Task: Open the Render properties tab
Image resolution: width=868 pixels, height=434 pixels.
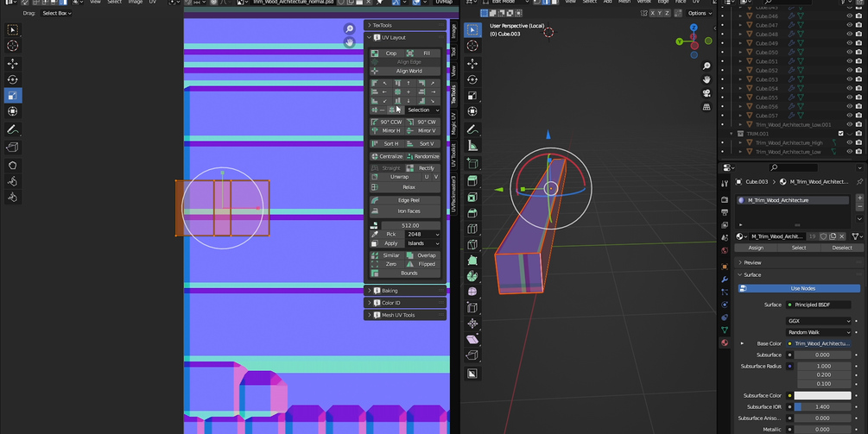Action: 725,199
